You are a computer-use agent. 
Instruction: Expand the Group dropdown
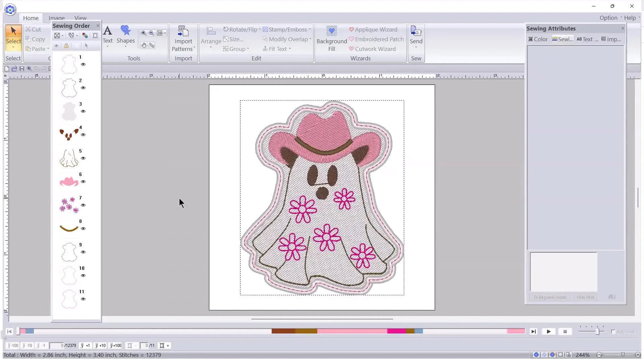[236, 49]
